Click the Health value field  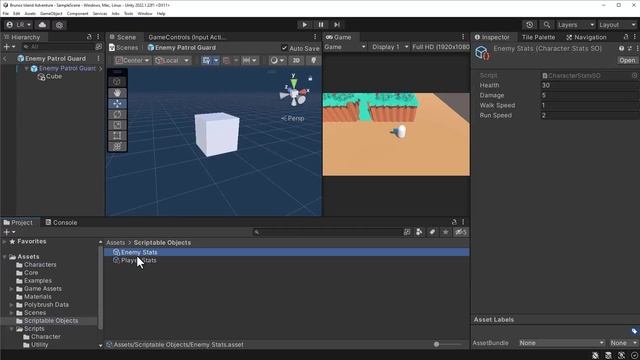click(589, 85)
